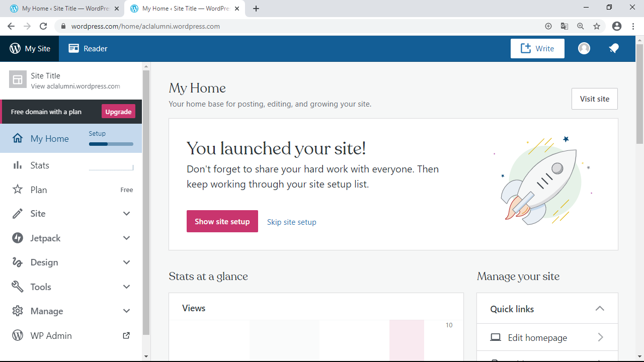Open the Chrome zoom magnifier icon
This screenshot has height=362, width=644.
pyautogui.click(x=581, y=26)
